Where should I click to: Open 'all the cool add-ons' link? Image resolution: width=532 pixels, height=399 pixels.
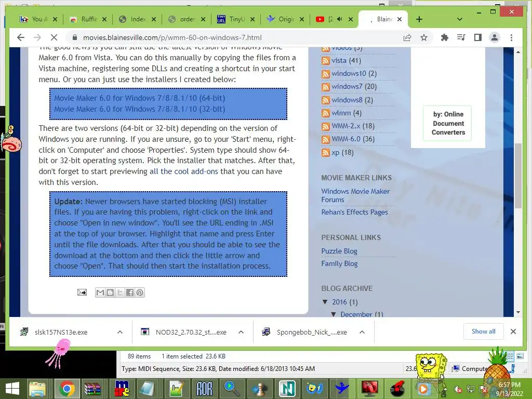(x=184, y=171)
